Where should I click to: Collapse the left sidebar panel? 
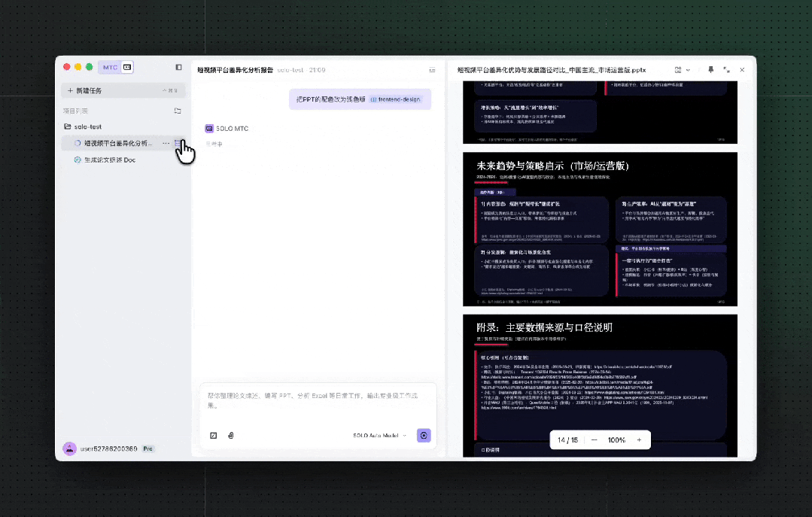(178, 67)
